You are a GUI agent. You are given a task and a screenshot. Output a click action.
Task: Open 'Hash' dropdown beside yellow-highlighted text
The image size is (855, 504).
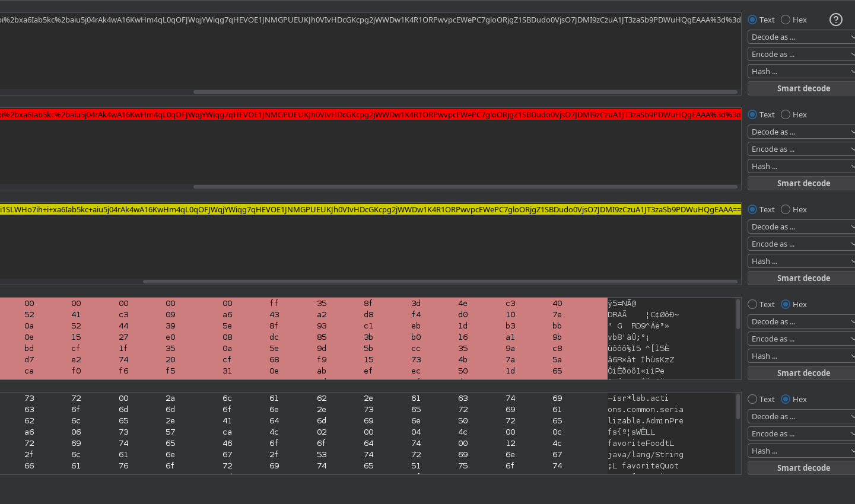tap(801, 261)
